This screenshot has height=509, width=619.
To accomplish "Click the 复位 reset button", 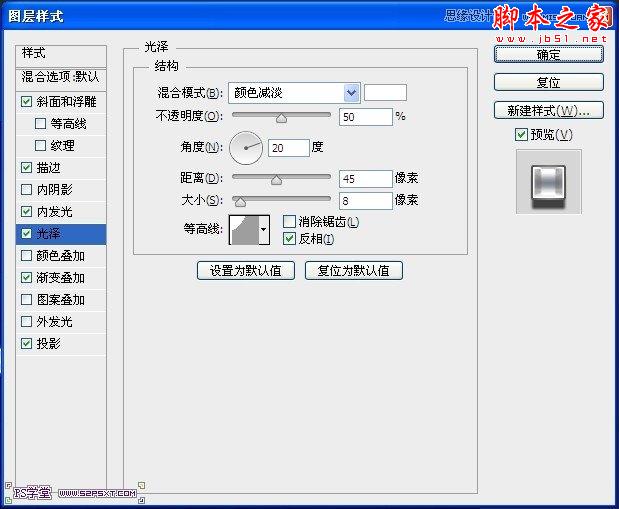I will coord(549,82).
